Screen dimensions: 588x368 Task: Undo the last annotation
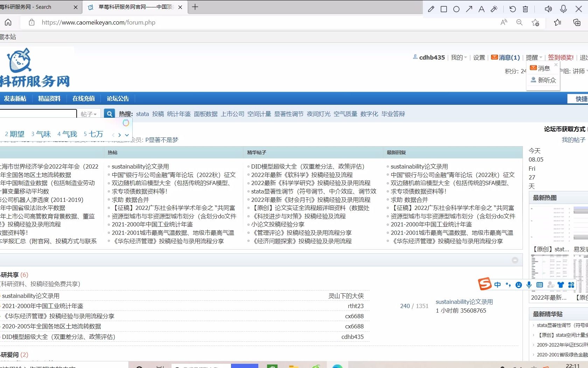512,9
